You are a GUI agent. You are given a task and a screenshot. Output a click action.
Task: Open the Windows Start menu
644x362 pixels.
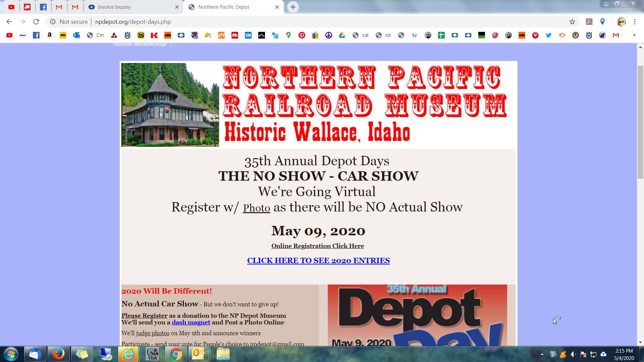[x=11, y=354]
